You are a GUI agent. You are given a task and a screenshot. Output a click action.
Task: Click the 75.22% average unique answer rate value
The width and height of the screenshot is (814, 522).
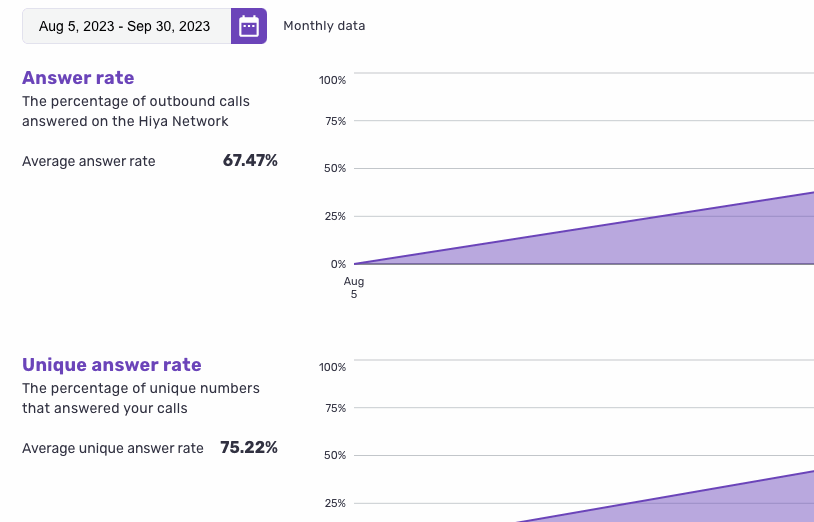click(x=249, y=447)
